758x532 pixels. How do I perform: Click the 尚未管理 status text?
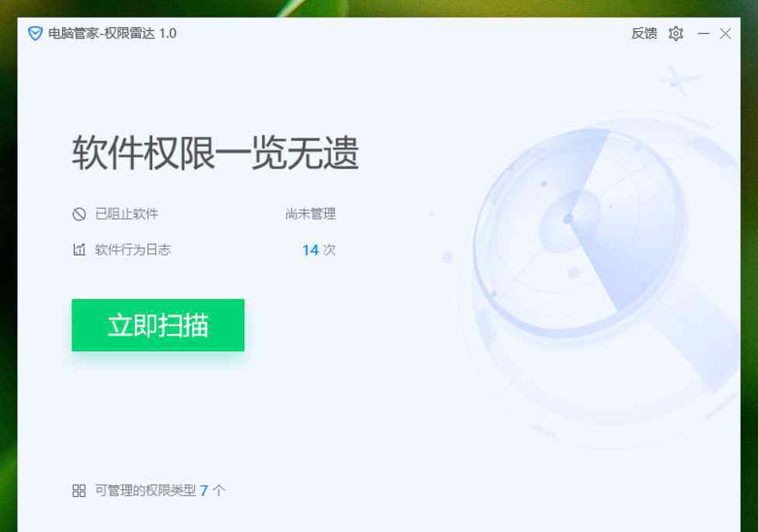[x=311, y=214]
